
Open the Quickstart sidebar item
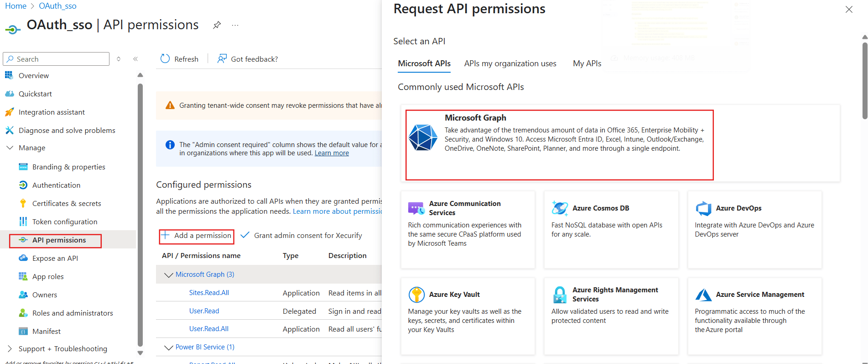pyautogui.click(x=35, y=94)
